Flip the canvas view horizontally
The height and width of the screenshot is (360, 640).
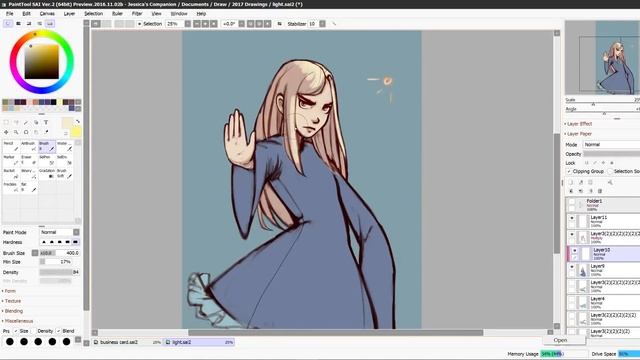280,24
